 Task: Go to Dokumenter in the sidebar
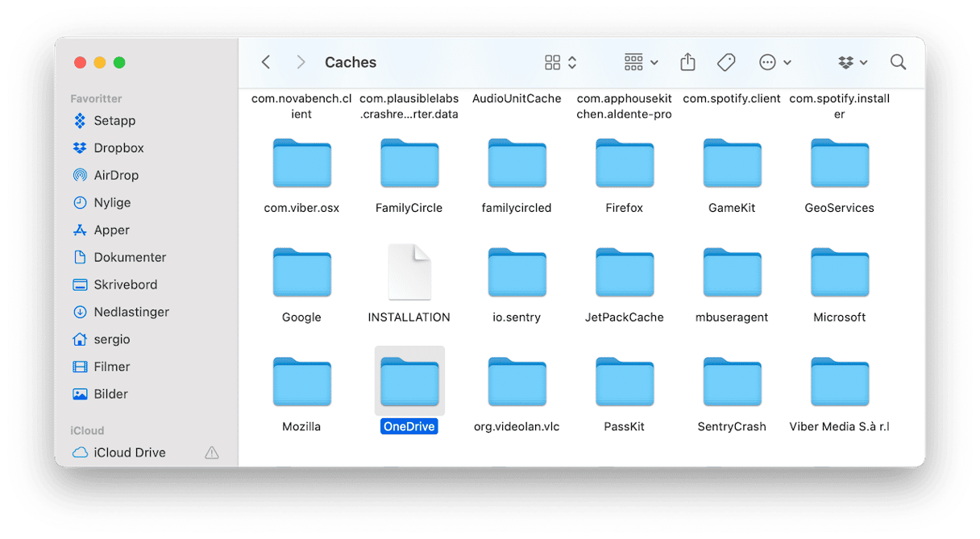[120, 258]
